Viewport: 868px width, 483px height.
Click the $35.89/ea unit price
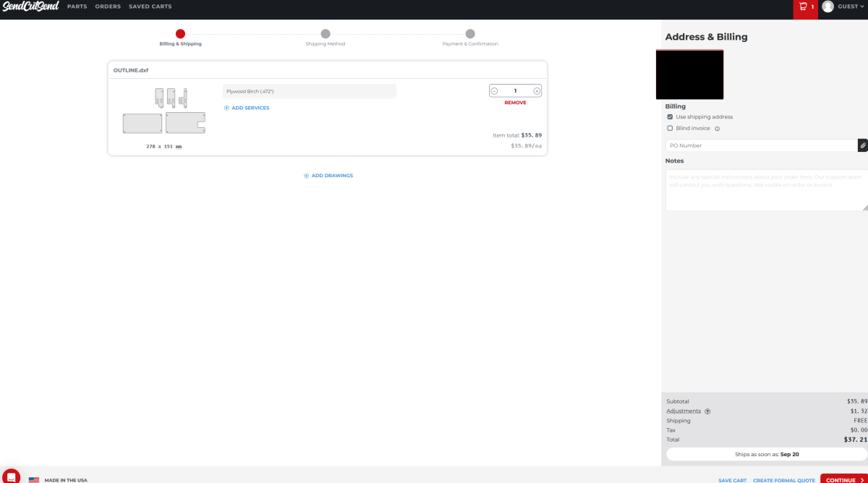point(527,145)
